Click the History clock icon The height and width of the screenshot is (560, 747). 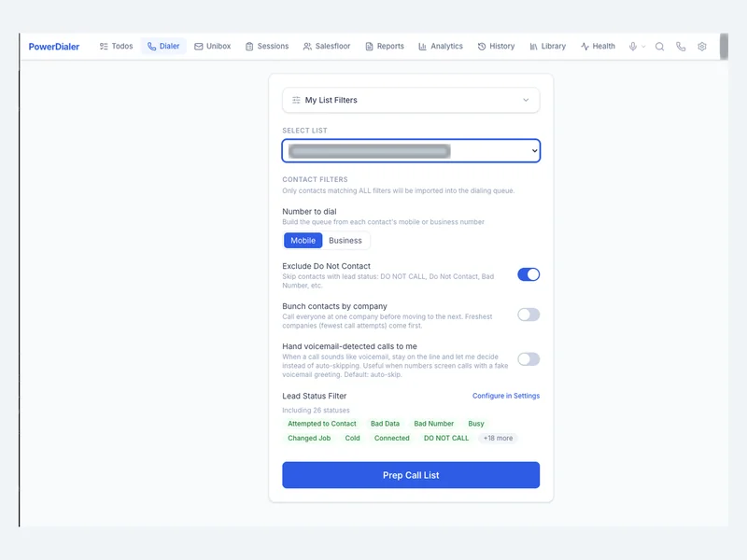click(482, 47)
